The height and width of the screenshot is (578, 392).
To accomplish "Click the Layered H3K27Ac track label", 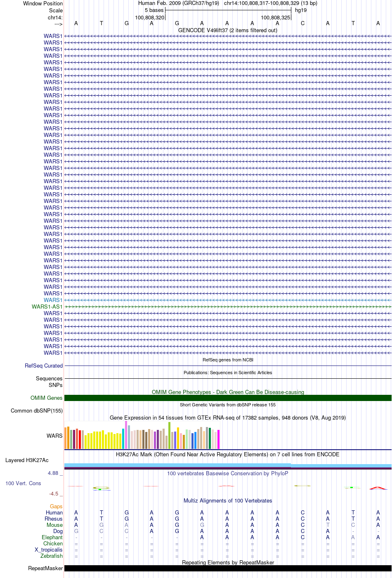I will click(27, 460).
